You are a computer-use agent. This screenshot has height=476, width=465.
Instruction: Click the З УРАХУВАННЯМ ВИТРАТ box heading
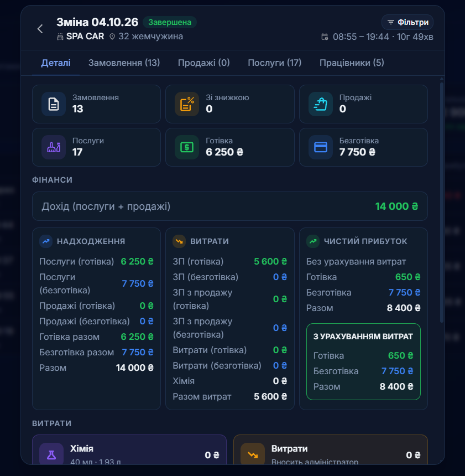(363, 337)
